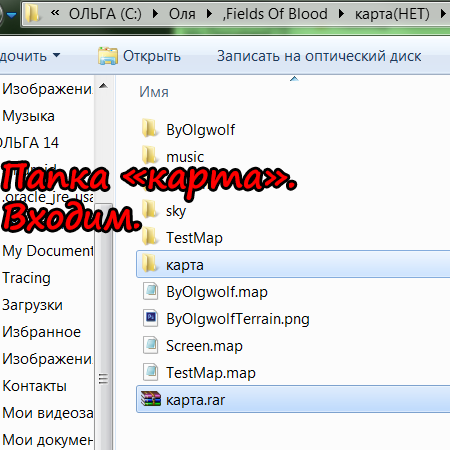Viewport: 450px width, 450px height.
Task: Sort by Имя column header
Action: 154,92
